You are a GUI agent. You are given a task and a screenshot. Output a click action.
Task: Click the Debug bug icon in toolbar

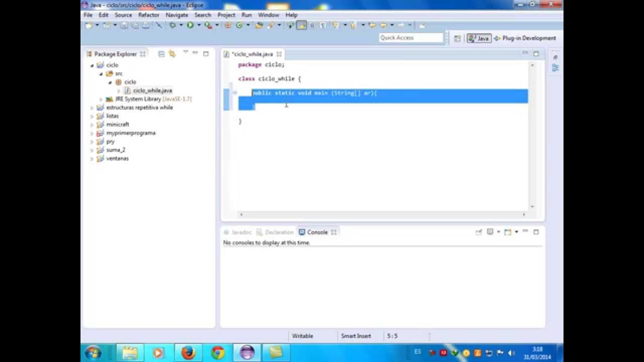pos(173,25)
